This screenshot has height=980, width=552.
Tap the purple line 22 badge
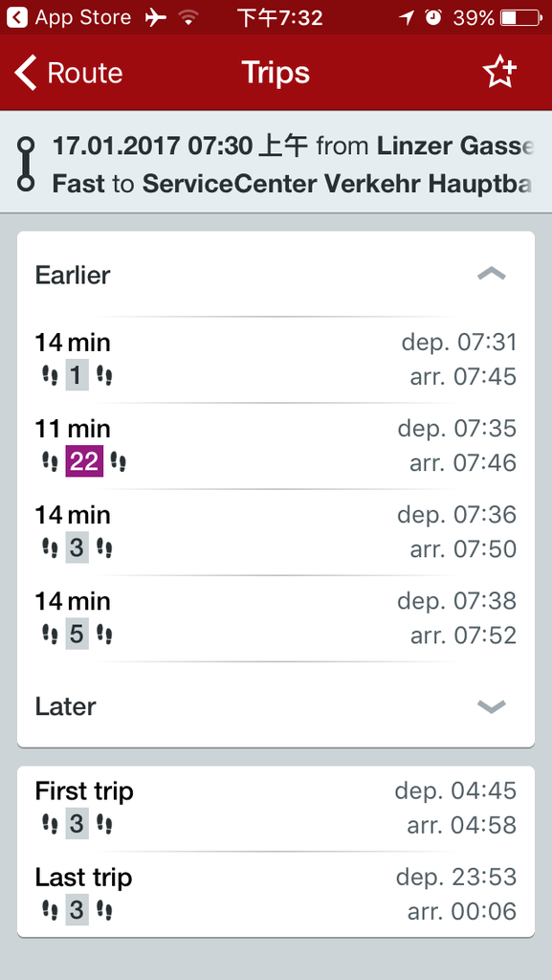(84, 462)
